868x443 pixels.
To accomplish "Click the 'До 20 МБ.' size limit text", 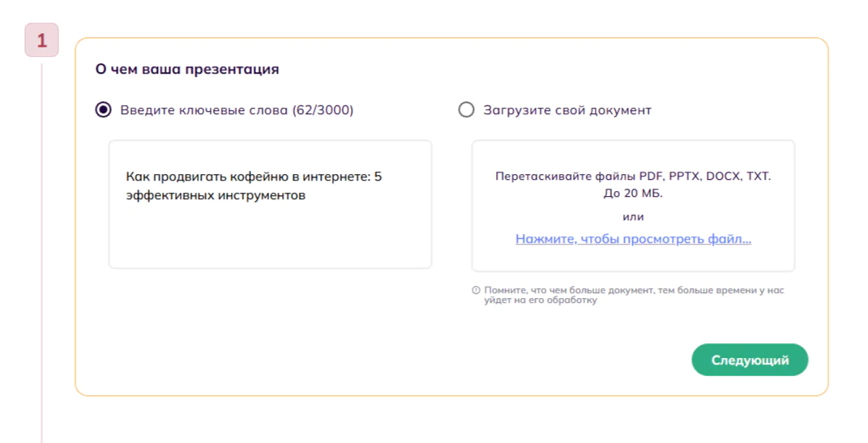I will tap(633, 194).
